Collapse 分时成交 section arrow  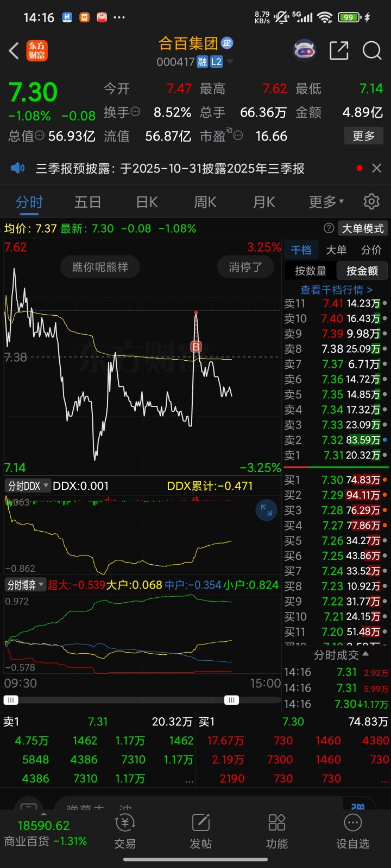365,654
